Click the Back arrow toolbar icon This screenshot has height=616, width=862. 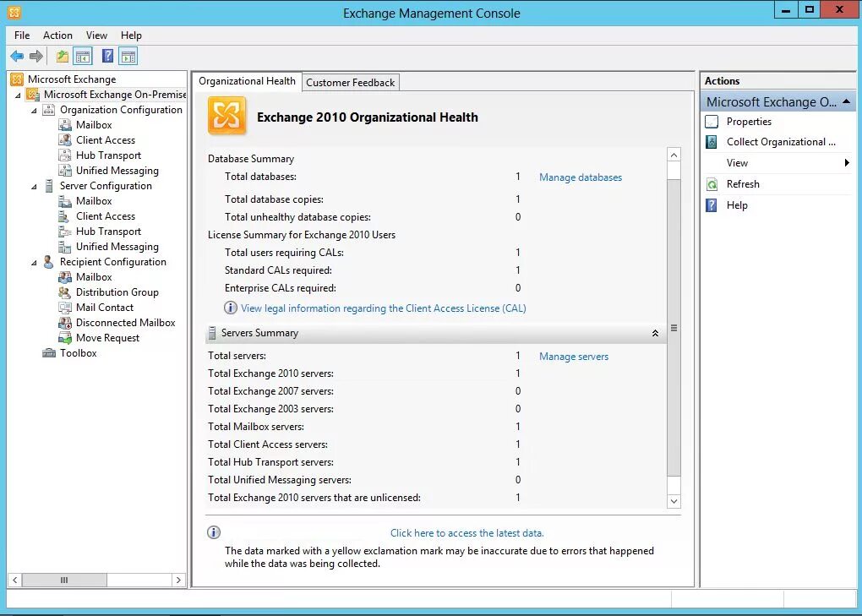pyautogui.click(x=17, y=56)
